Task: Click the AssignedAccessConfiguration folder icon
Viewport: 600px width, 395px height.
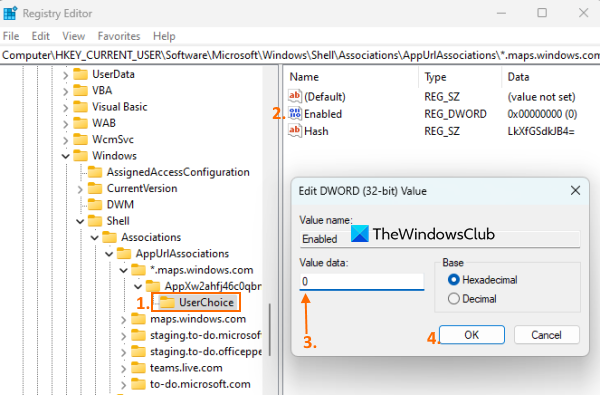Action: pos(95,172)
